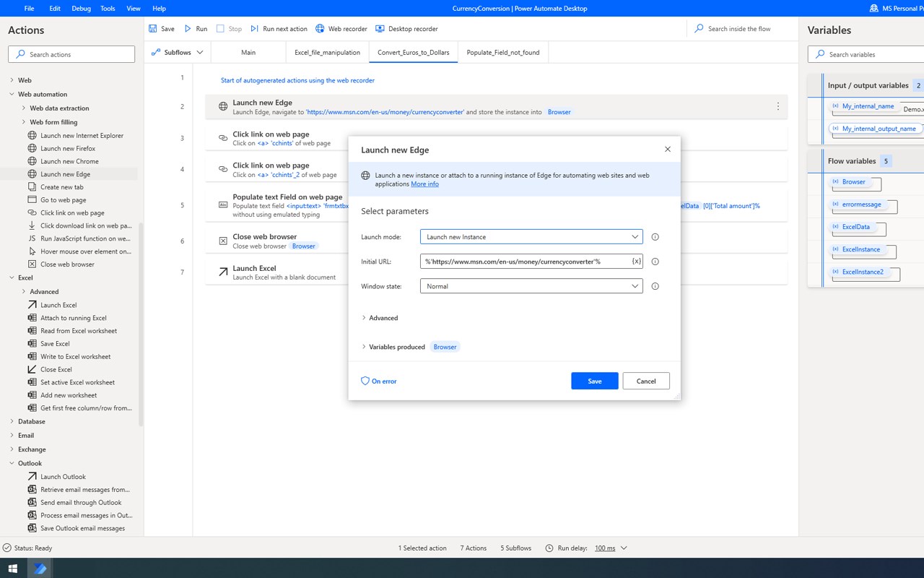Switch to the Main subflow tab

click(x=248, y=52)
